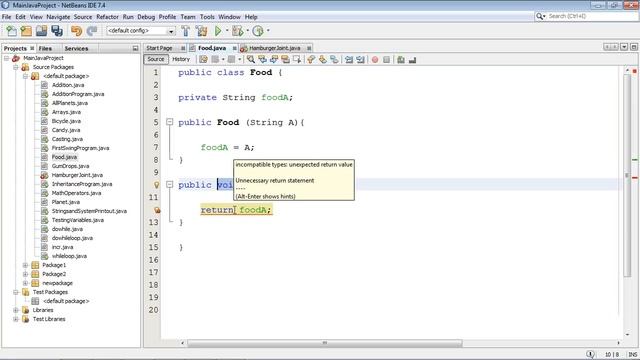Viewport: 640px width, 360px height.
Task: Click the Uncomment icon in editor toolbar
Action: [412, 60]
